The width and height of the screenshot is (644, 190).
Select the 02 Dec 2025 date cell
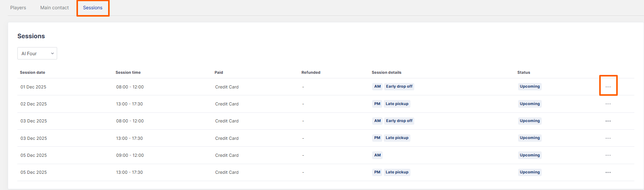(x=34, y=104)
